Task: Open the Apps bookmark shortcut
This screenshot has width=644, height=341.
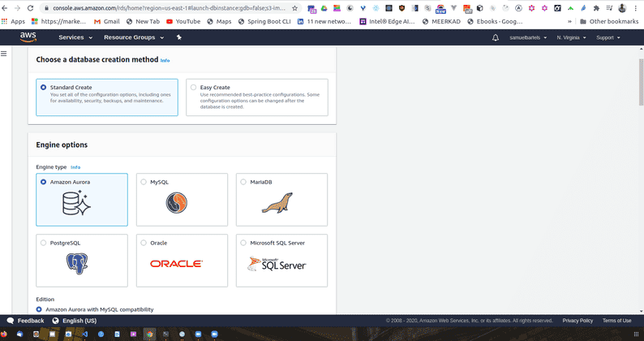Action: 13,21
